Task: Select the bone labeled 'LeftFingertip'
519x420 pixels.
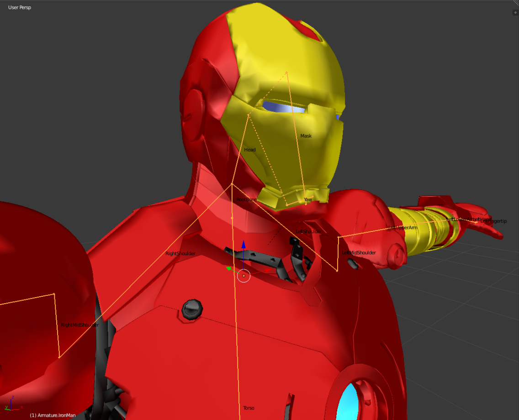Action: (x=493, y=221)
